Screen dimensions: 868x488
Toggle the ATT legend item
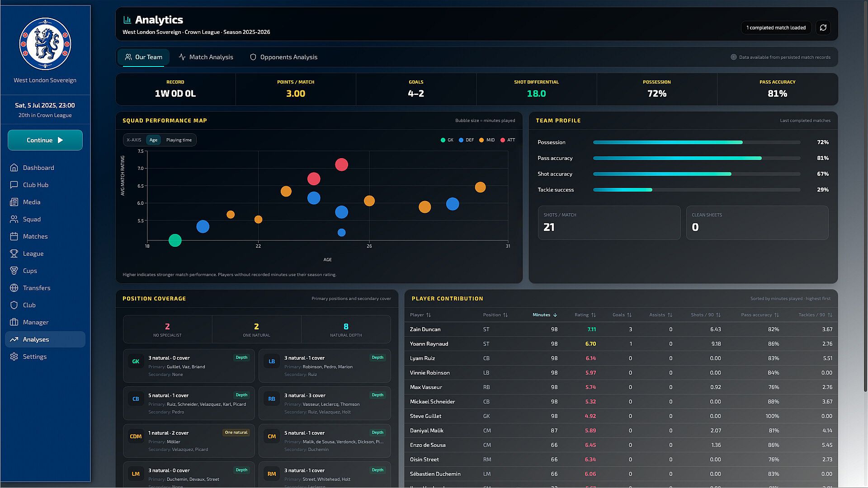click(x=508, y=140)
